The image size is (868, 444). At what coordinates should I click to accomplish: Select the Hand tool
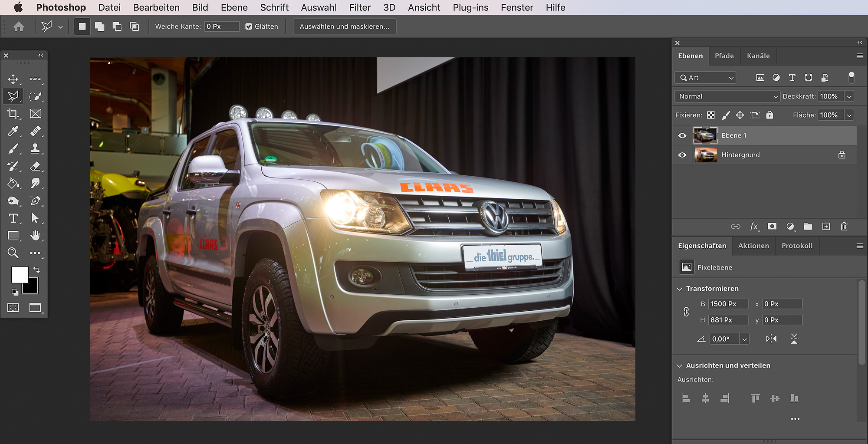(x=35, y=235)
